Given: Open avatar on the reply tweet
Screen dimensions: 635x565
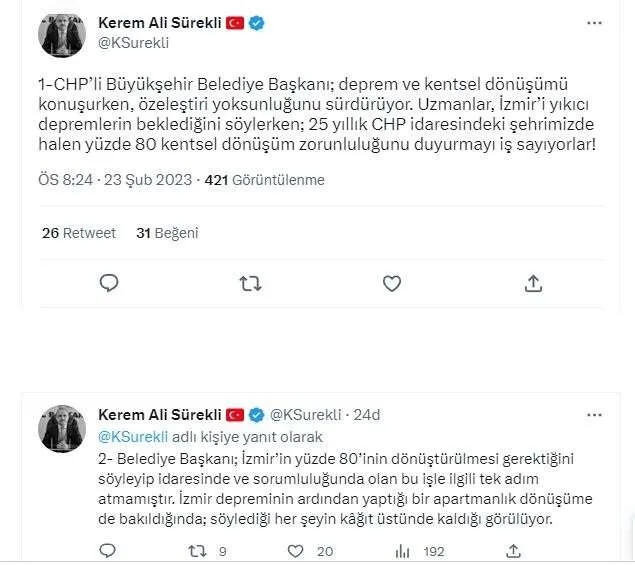Looking at the screenshot, I should coord(62,429).
